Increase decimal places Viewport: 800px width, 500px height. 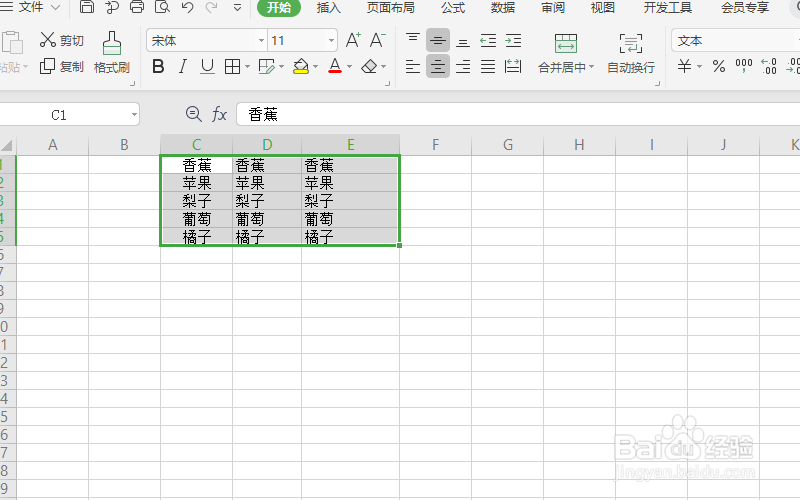tap(769, 66)
